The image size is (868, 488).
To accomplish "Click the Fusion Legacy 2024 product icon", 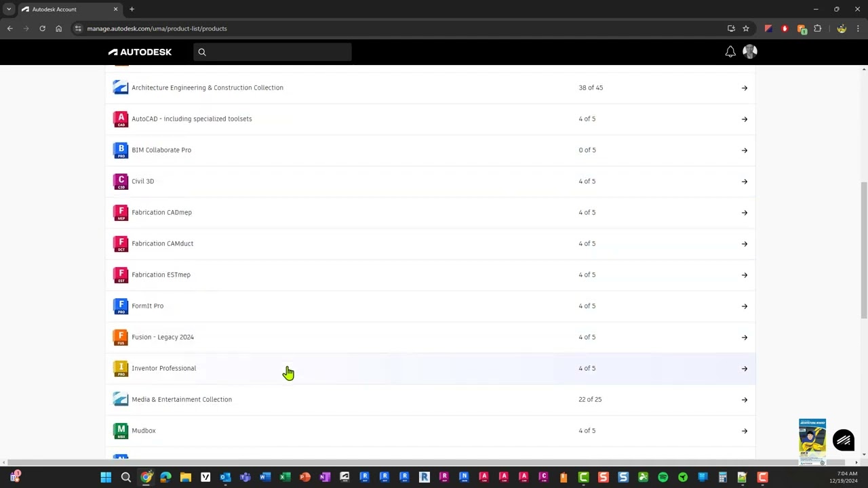I will (121, 337).
